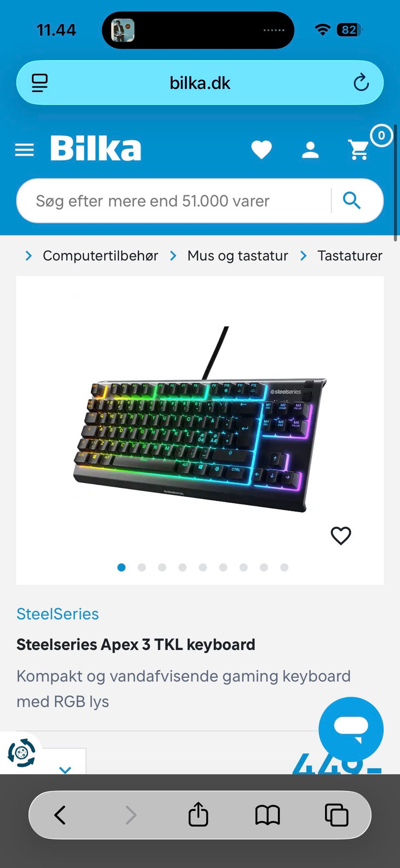Go back with the Safari back arrow
This screenshot has height=868, width=400.
pos(60,815)
